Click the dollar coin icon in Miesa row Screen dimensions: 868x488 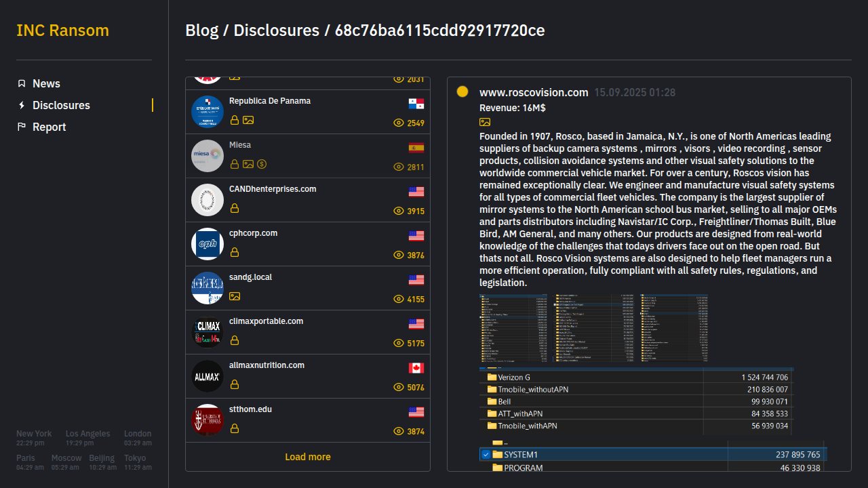[x=262, y=164]
